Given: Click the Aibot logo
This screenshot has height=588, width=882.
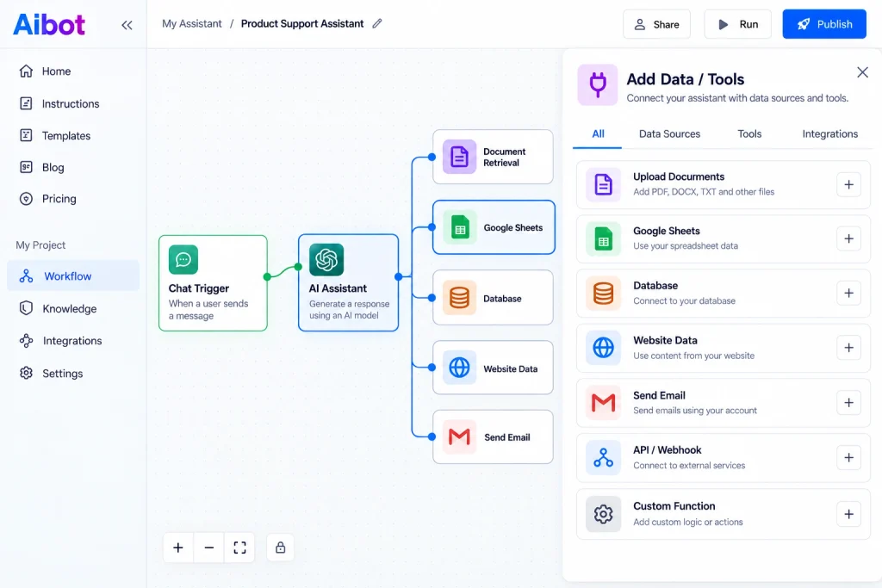Looking at the screenshot, I should click(x=49, y=24).
